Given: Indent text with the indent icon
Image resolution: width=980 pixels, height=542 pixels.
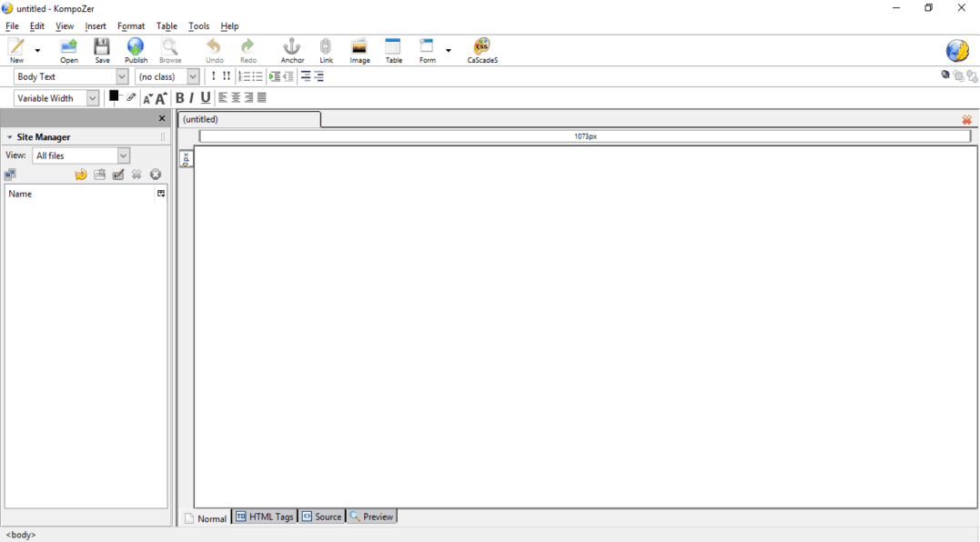Looking at the screenshot, I should click(x=275, y=76).
